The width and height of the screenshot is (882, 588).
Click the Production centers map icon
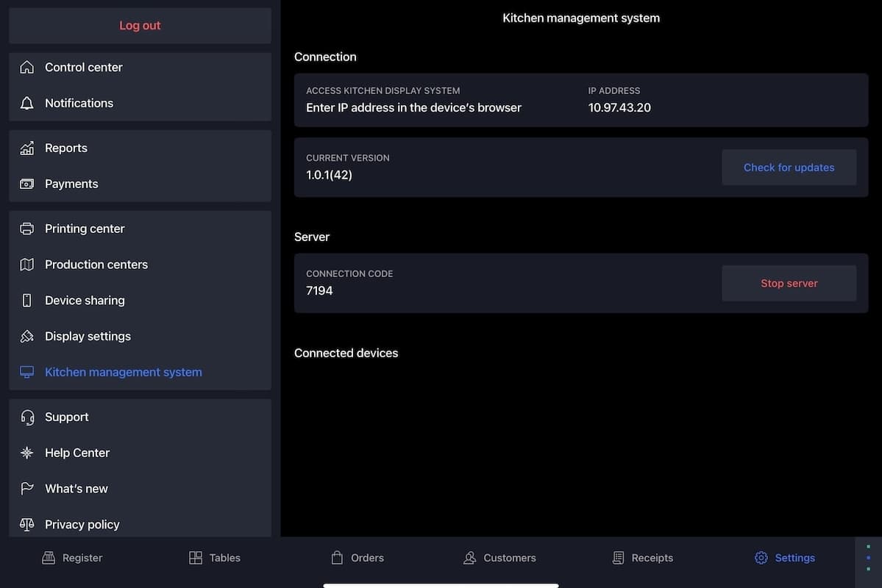click(x=27, y=265)
